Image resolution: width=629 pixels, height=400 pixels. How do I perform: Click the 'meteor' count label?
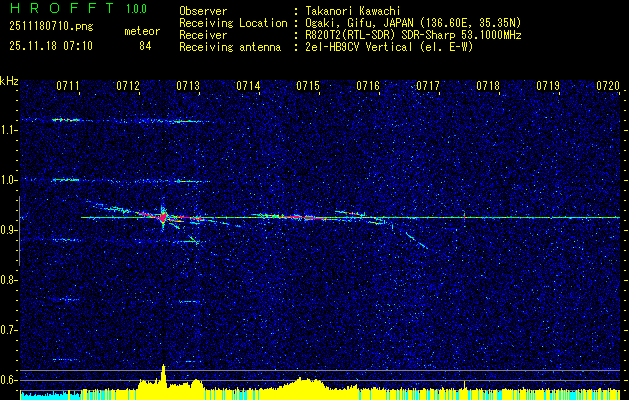click(142, 31)
